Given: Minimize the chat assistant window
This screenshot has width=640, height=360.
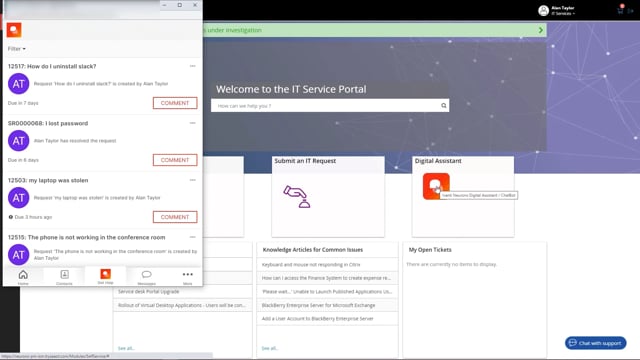Looking at the screenshot, I should coord(164,5).
